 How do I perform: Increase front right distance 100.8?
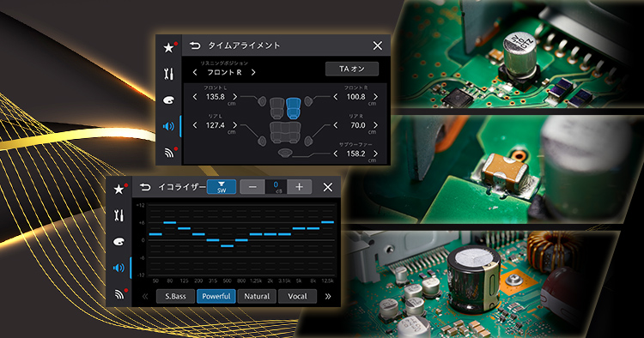coord(375,97)
